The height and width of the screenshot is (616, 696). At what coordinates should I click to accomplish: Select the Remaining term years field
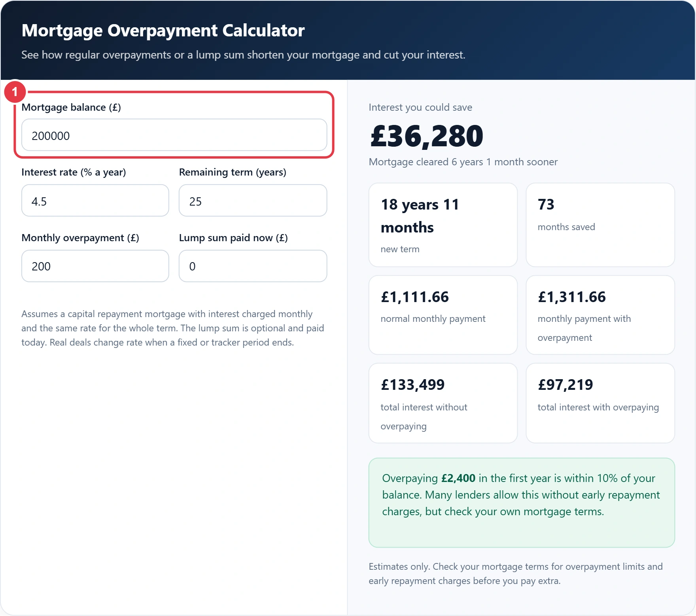[x=253, y=200]
